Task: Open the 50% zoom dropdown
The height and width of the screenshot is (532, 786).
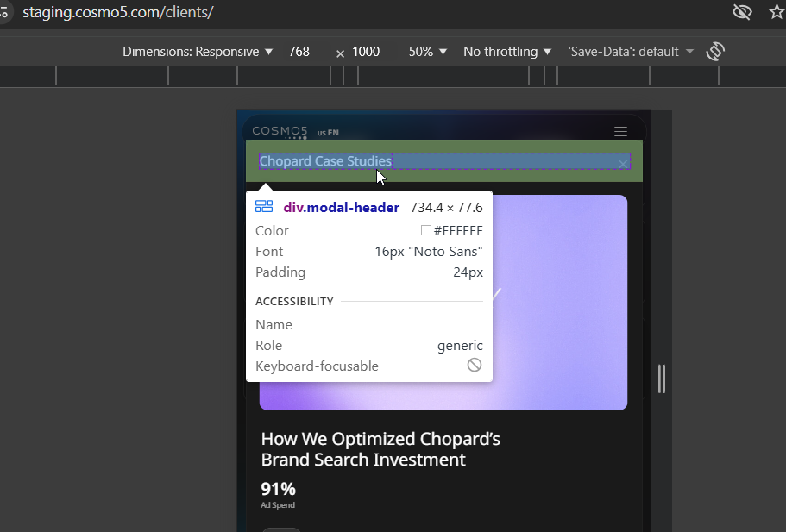Action: pos(428,52)
